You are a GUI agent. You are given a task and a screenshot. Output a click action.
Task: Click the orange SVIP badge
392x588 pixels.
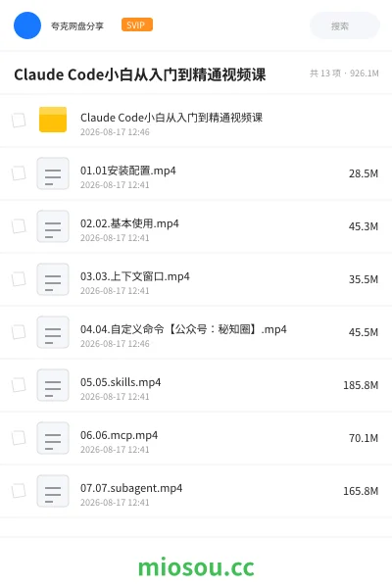(x=137, y=24)
